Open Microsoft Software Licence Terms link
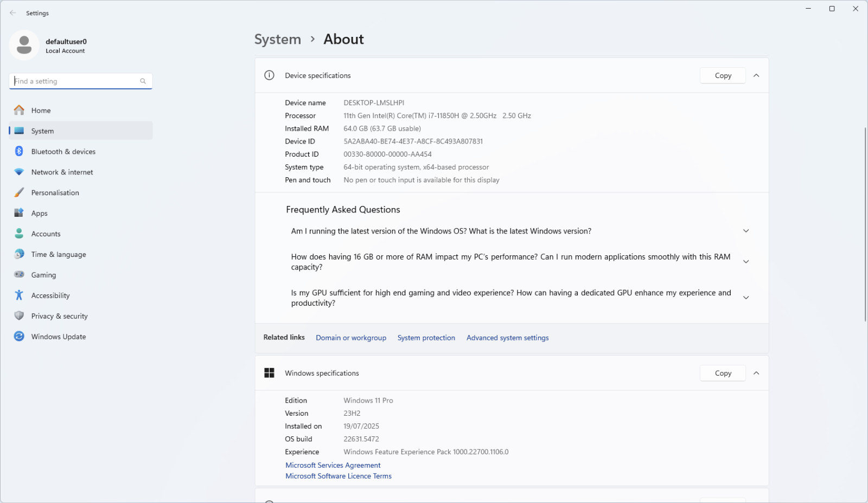The height and width of the screenshot is (503, 868). 339,476
